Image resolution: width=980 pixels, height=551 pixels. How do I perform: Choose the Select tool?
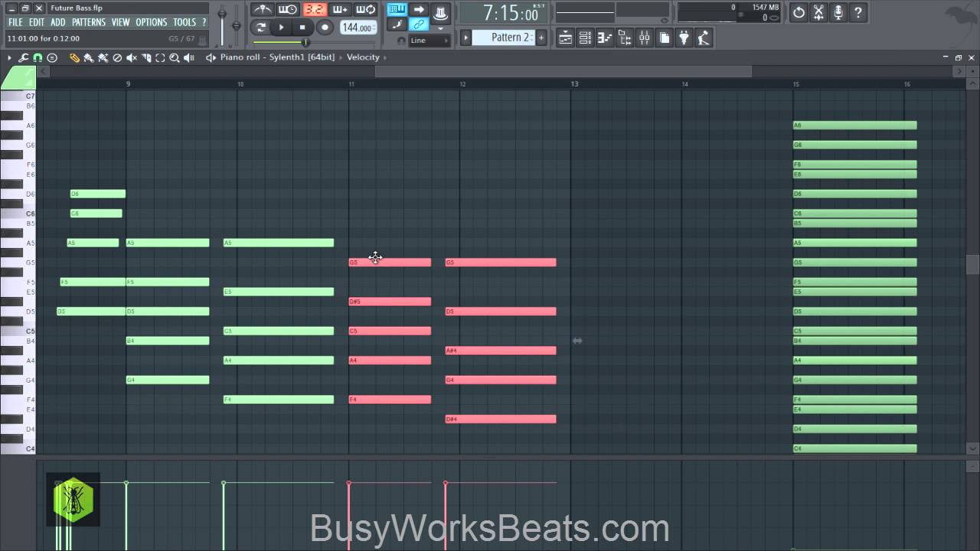[160, 57]
